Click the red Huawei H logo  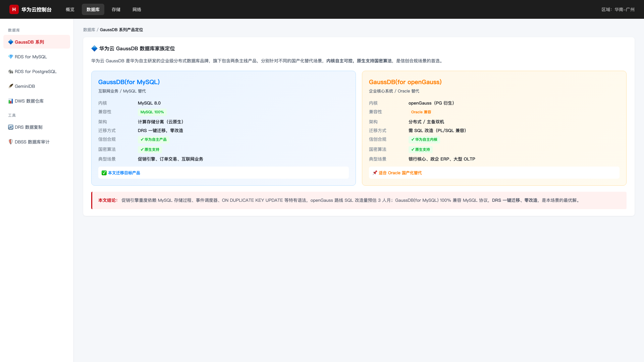pyautogui.click(x=14, y=9)
